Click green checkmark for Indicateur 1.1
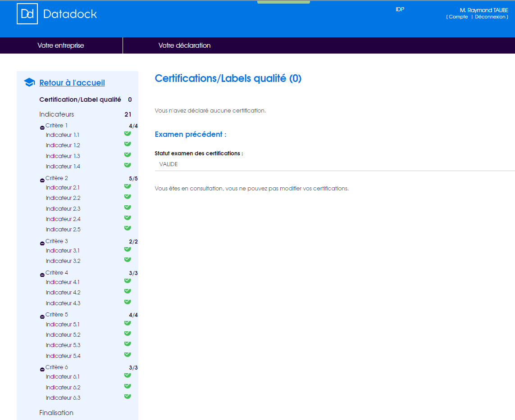 click(128, 134)
